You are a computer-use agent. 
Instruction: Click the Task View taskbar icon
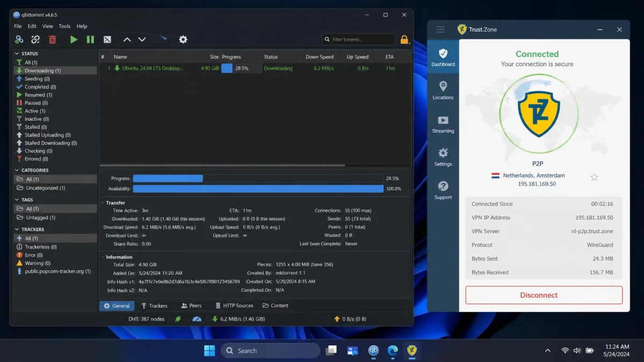(332, 351)
